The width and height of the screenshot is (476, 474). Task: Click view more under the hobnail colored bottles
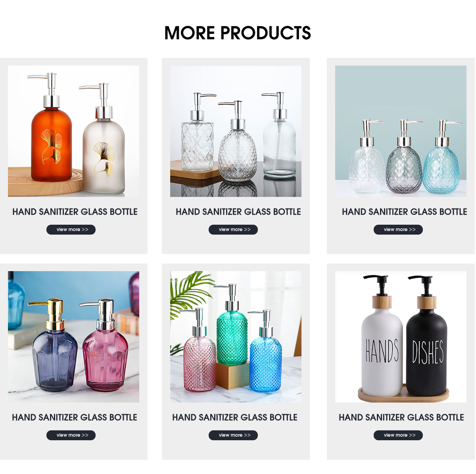click(233, 435)
